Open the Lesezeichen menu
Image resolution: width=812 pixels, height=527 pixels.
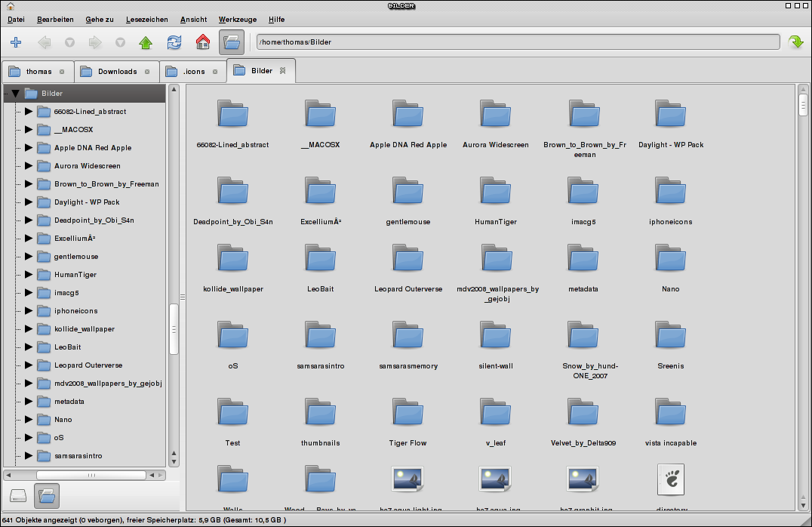[146, 19]
